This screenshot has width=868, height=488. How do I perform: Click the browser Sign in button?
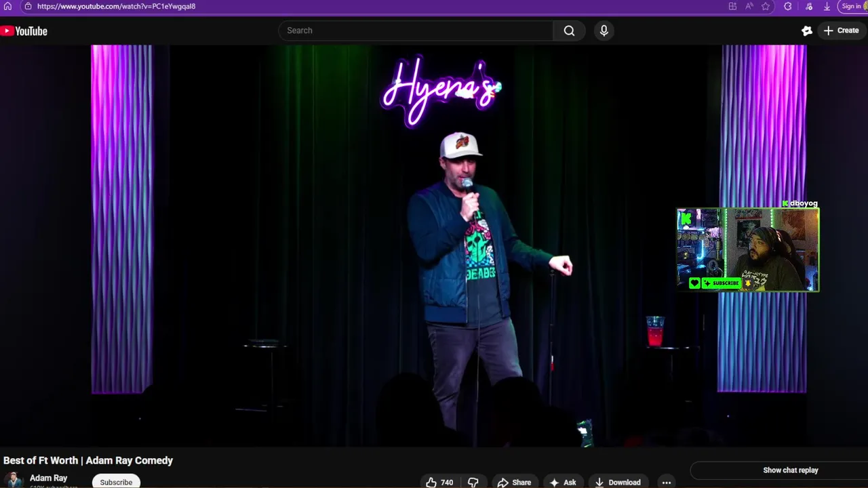853,6
